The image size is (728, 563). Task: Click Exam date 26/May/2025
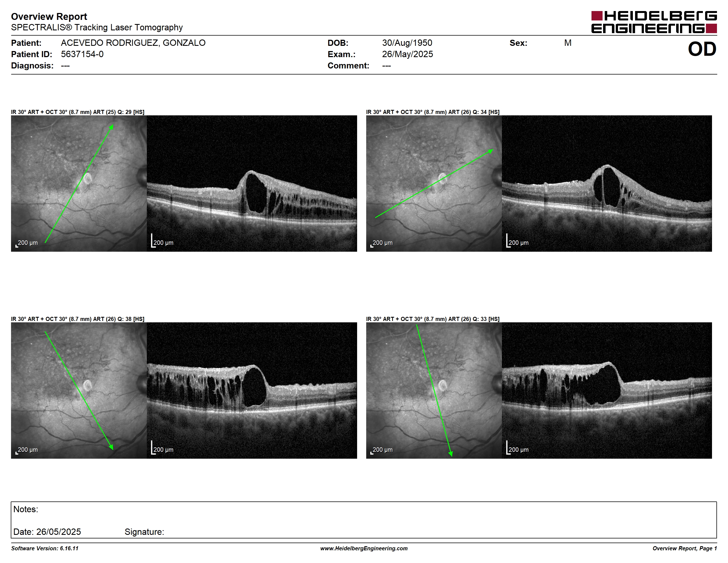coord(407,54)
